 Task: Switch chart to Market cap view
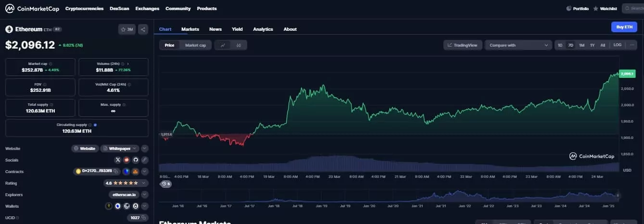195,45
